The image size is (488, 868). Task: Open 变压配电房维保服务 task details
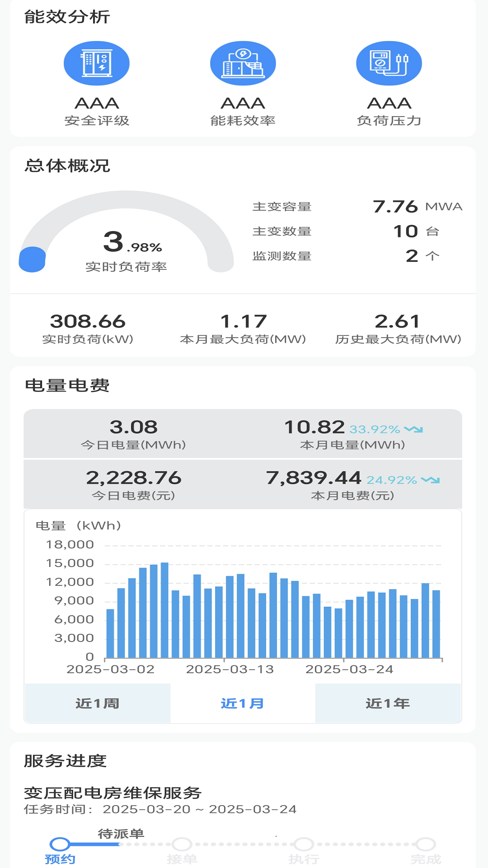pyautogui.click(x=113, y=793)
